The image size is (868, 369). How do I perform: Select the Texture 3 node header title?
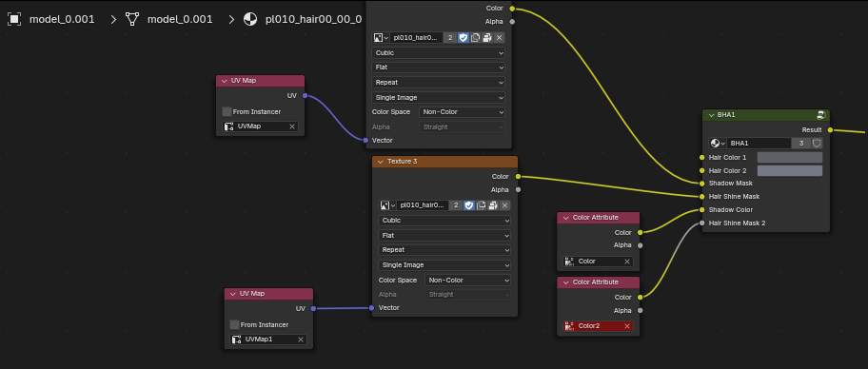[402, 162]
